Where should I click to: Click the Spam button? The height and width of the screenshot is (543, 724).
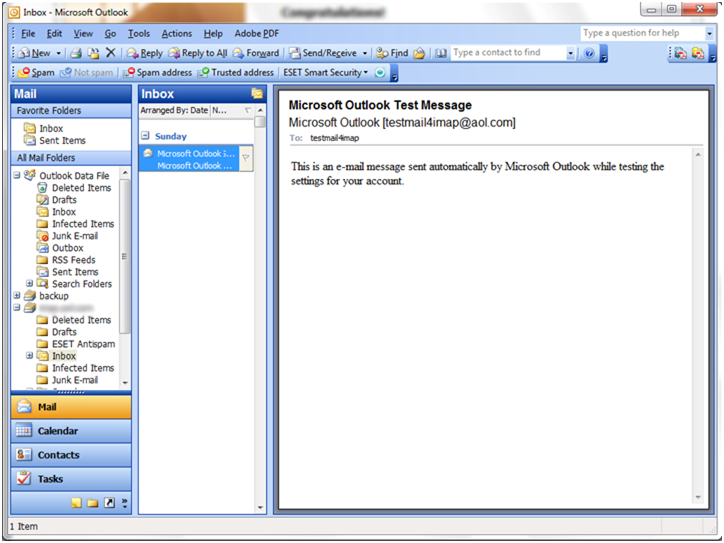click(x=36, y=72)
